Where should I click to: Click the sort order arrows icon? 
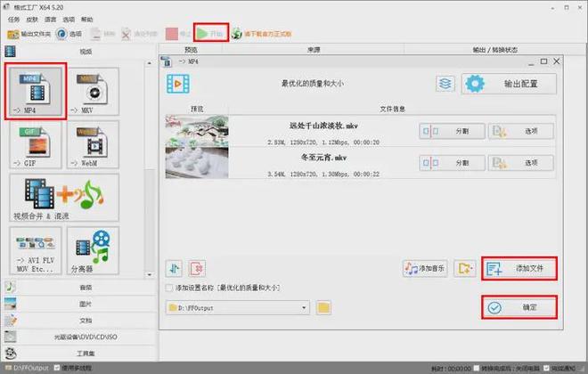(x=174, y=268)
